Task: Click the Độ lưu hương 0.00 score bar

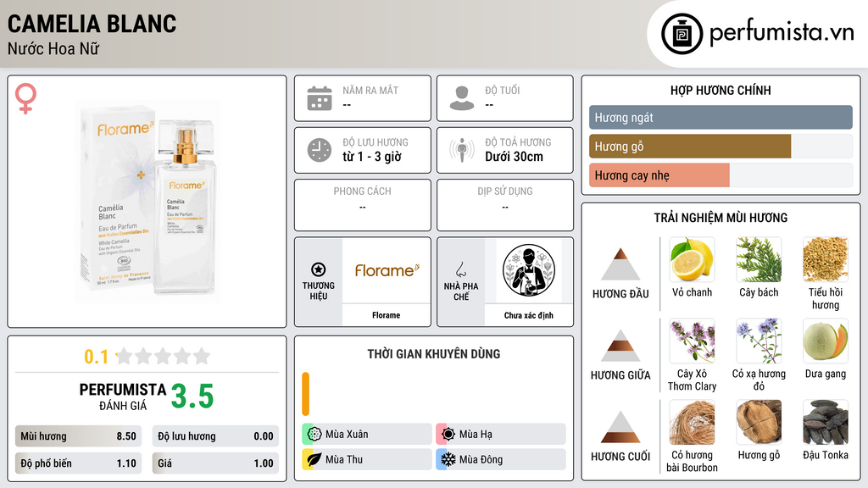Action: [x=215, y=436]
